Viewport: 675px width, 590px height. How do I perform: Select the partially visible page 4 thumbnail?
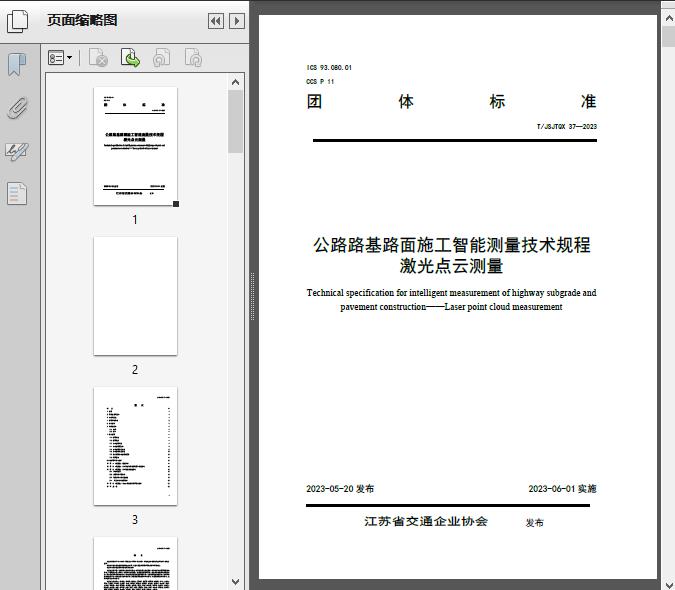click(x=135, y=563)
